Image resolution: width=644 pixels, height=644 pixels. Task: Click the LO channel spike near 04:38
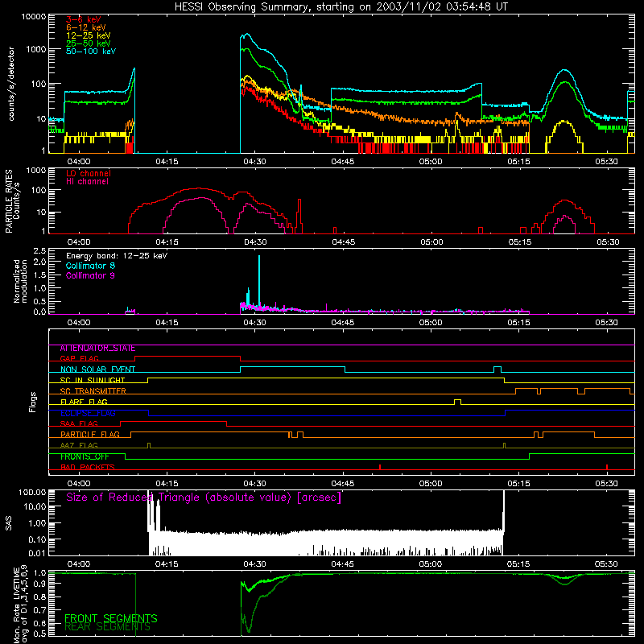pyautogui.click(x=299, y=216)
